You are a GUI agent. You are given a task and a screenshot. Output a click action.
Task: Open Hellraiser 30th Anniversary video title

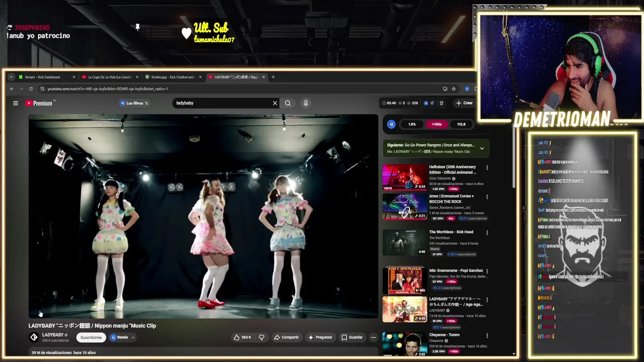[452, 169]
